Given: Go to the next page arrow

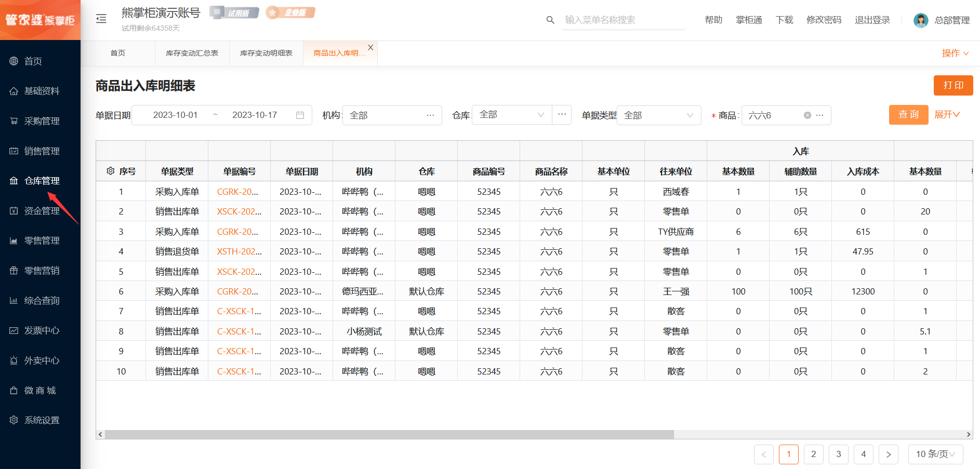Looking at the screenshot, I should (888, 454).
